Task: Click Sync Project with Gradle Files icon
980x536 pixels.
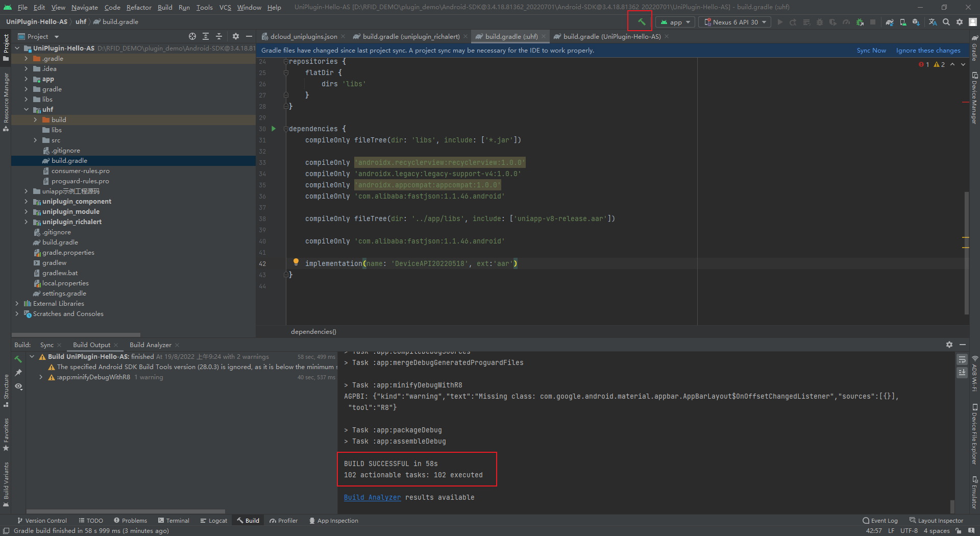Action: tap(890, 22)
